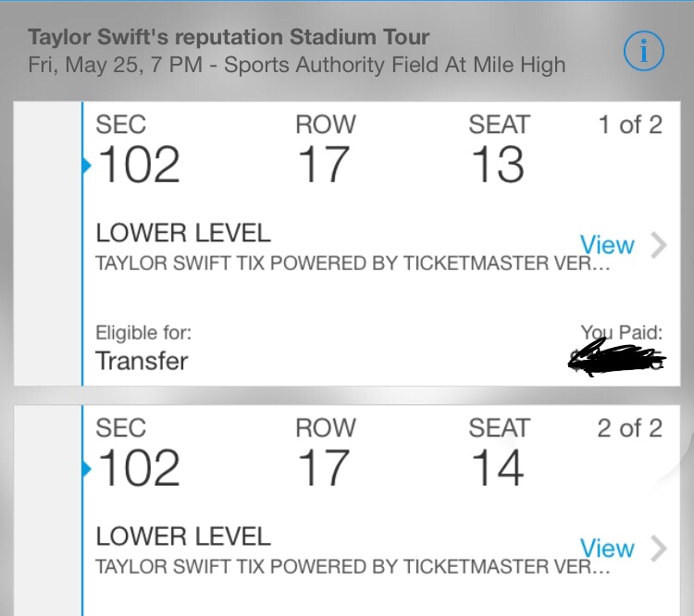Screen dimensions: 694x616
Task: Select the Taylor Swift reputation Stadium Tour title
Action: point(229,38)
